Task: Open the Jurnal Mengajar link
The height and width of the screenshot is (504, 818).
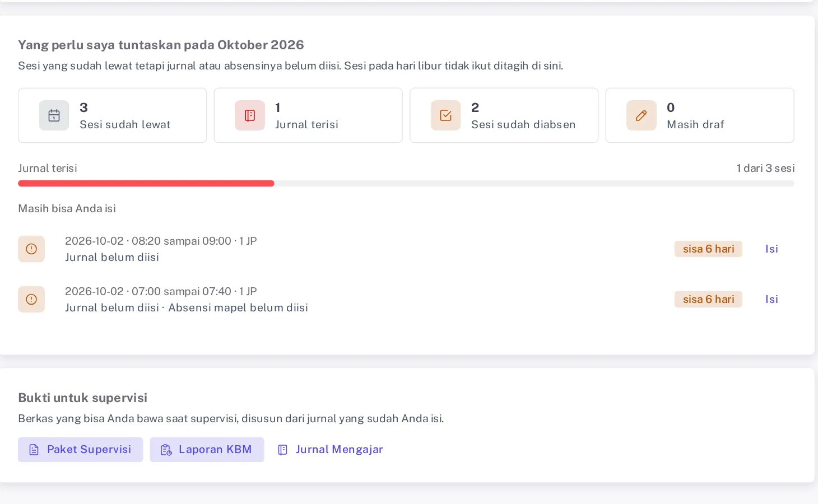Action: 331,450
